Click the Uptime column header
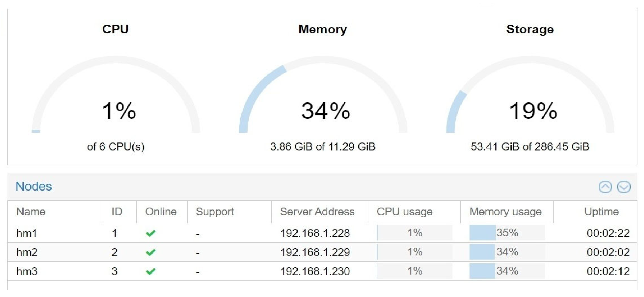Image resolution: width=644 pixels, height=297 pixels. click(x=601, y=212)
